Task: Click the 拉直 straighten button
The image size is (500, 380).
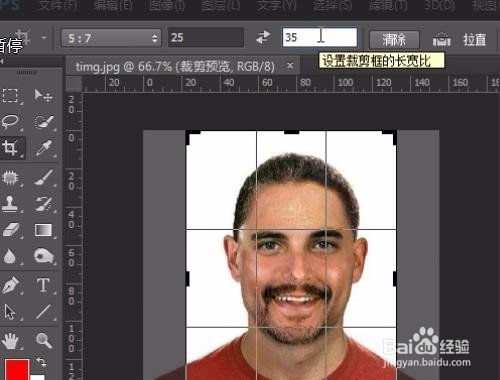Action: [x=475, y=40]
